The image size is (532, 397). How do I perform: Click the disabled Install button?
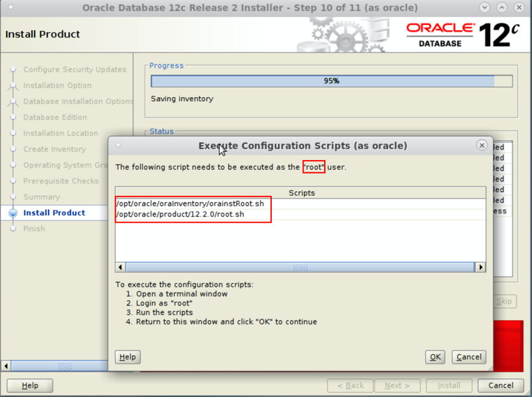(x=449, y=385)
